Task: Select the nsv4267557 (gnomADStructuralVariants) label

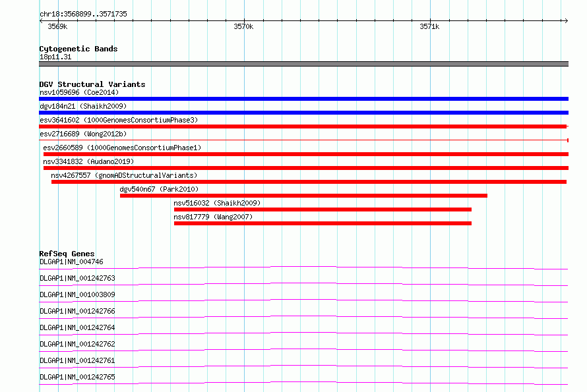Action: point(124,175)
